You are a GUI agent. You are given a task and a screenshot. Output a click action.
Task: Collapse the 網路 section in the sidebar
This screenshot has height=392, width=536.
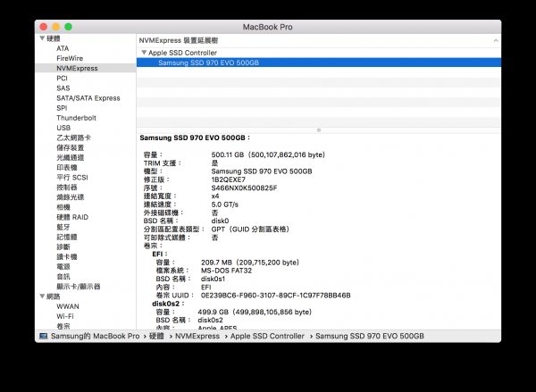click(42, 296)
